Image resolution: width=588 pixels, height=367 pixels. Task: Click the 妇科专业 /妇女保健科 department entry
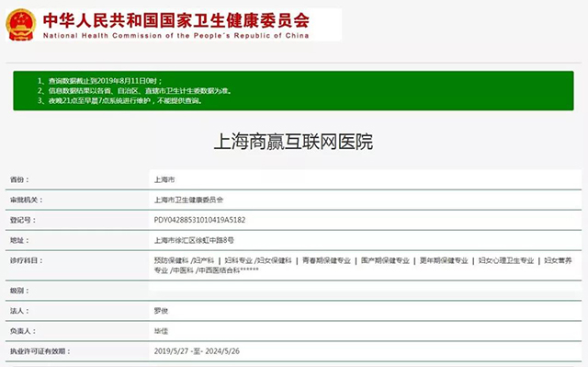[x=258, y=260]
